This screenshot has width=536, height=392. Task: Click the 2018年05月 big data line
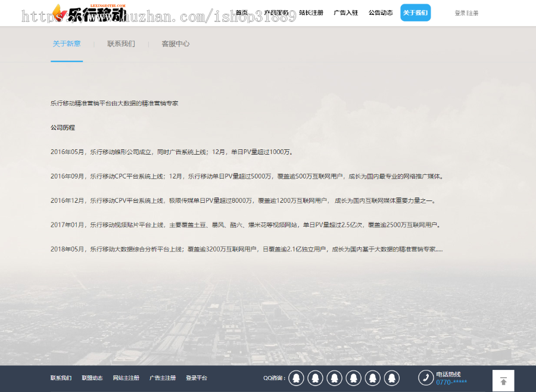coord(247,249)
